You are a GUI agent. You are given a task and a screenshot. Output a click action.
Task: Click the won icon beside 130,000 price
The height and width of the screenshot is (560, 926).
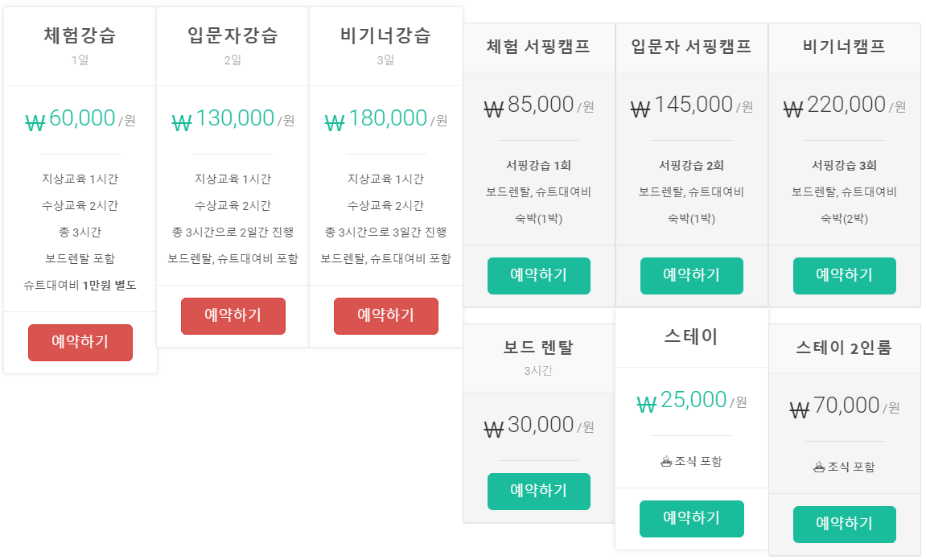point(182,122)
